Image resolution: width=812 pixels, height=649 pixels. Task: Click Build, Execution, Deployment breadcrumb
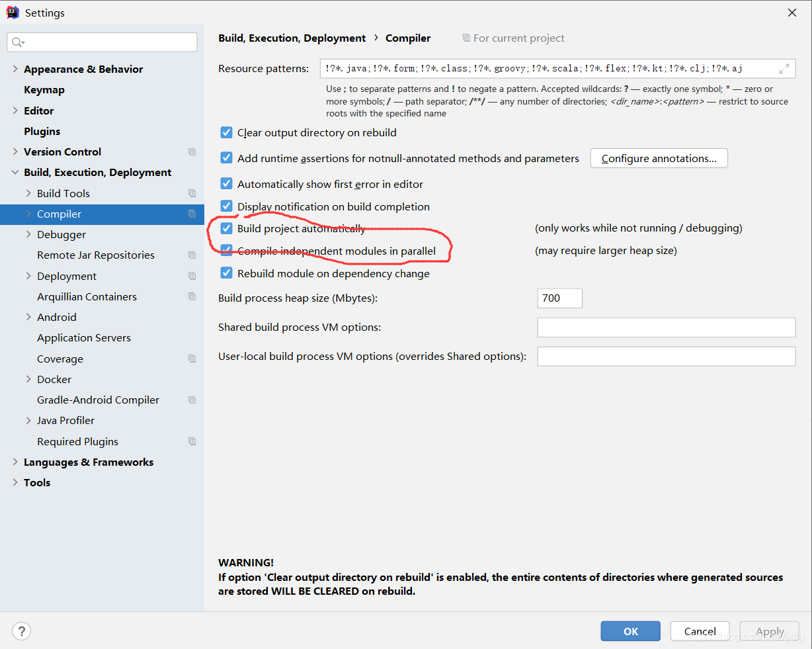coord(292,38)
